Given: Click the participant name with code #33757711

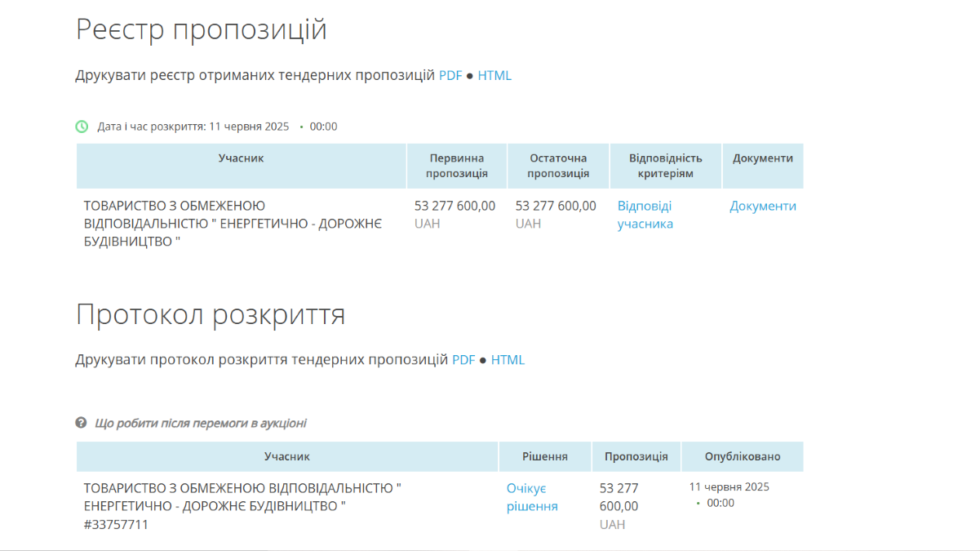Looking at the screenshot, I should (x=242, y=506).
